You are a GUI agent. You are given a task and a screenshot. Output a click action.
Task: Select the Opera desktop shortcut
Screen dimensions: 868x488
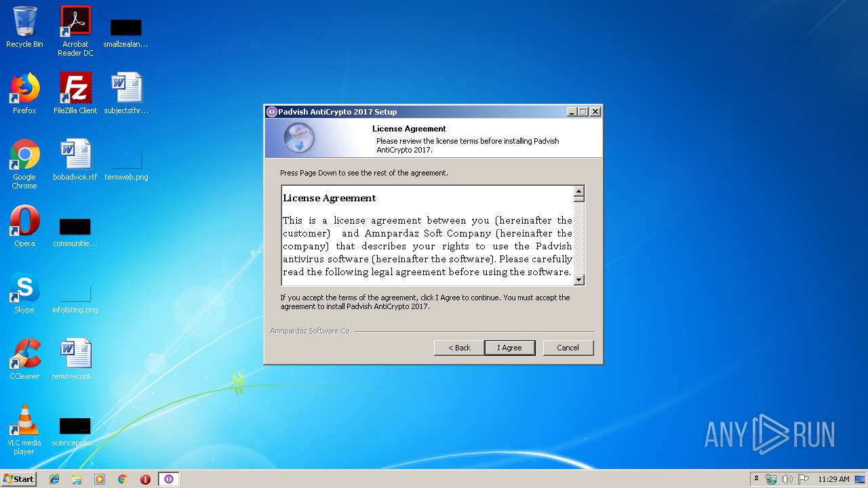(24, 226)
